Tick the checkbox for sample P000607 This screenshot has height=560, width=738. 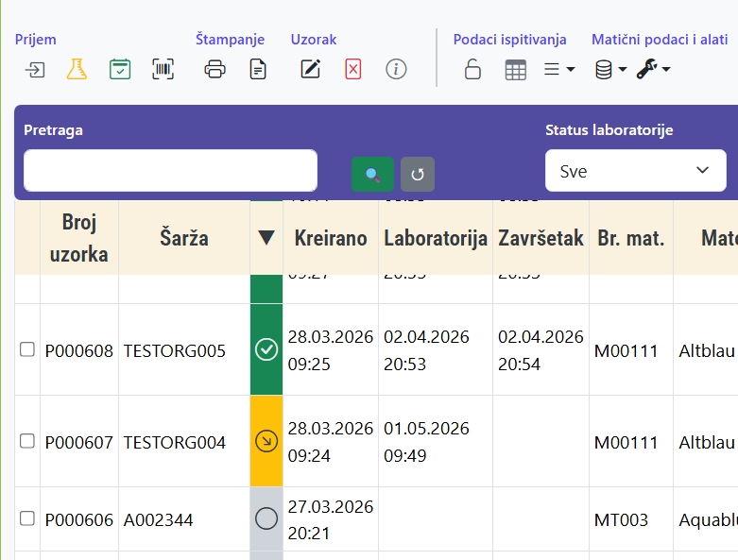pos(27,441)
